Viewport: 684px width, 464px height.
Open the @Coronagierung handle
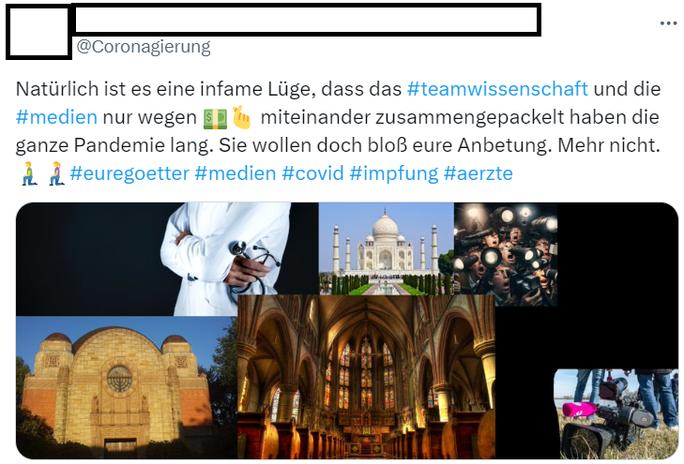[x=143, y=47]
